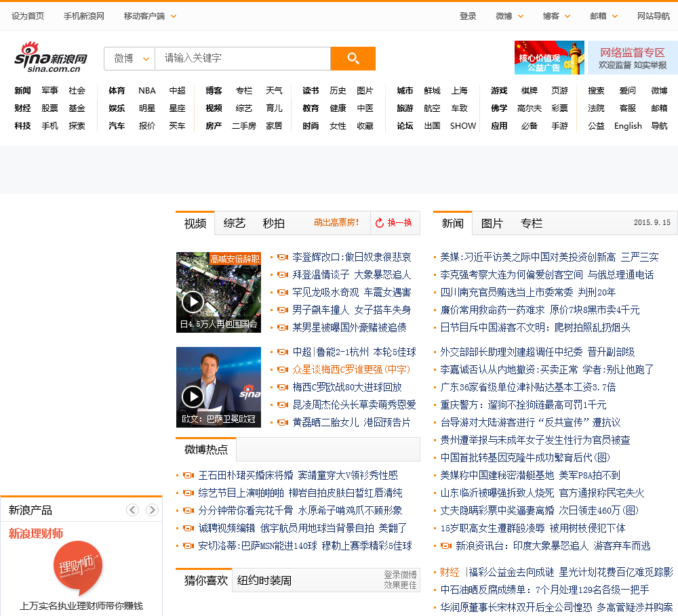Click video icon beside 昆凌周杰伦头长草
The width and height of the screenshot is (678, 616).
pos(282,405)
